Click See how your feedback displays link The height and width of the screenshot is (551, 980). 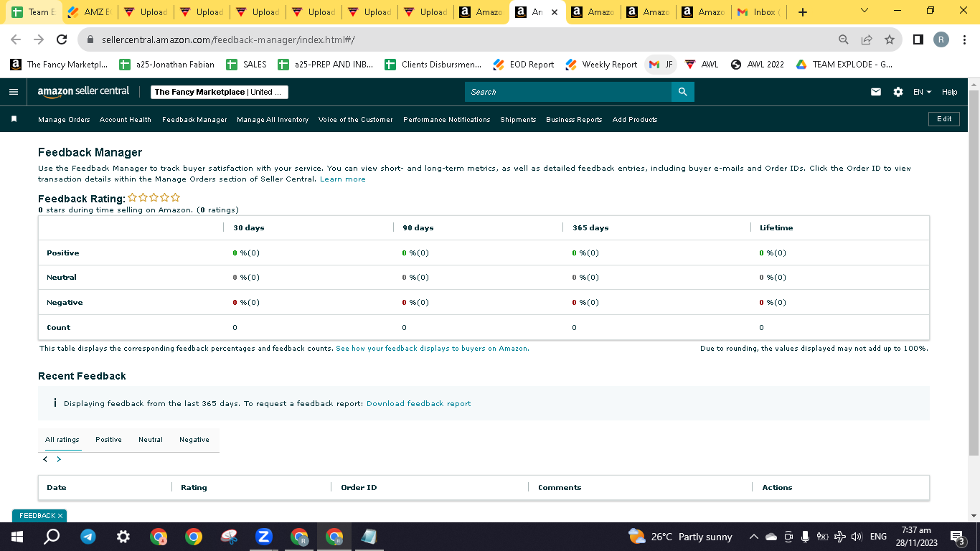click(433, 349)
